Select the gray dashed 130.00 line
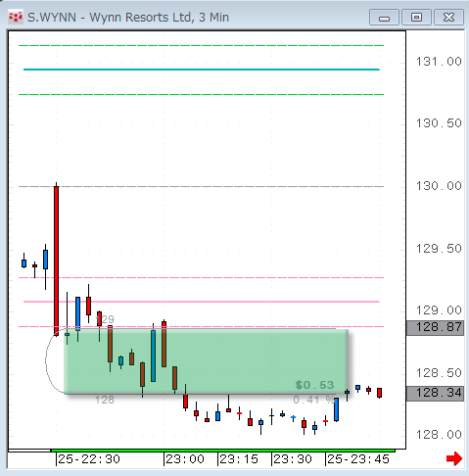This screenshot has height=476, width=469. 202,187
